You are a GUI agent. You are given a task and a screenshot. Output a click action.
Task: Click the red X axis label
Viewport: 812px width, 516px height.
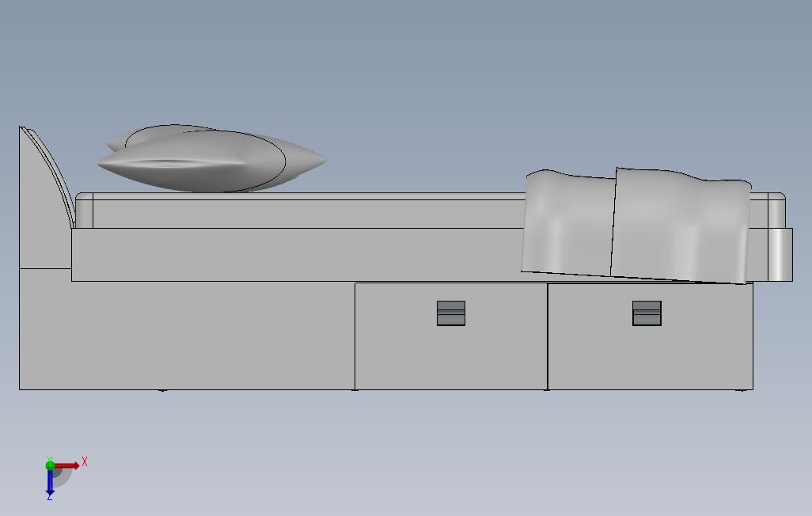click(x=85, y=461)
